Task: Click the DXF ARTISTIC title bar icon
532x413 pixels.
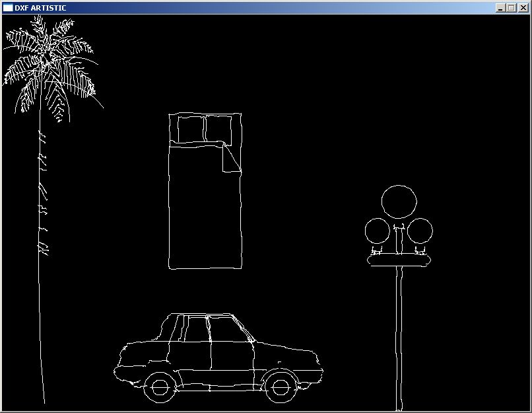Action: point(8,8)
